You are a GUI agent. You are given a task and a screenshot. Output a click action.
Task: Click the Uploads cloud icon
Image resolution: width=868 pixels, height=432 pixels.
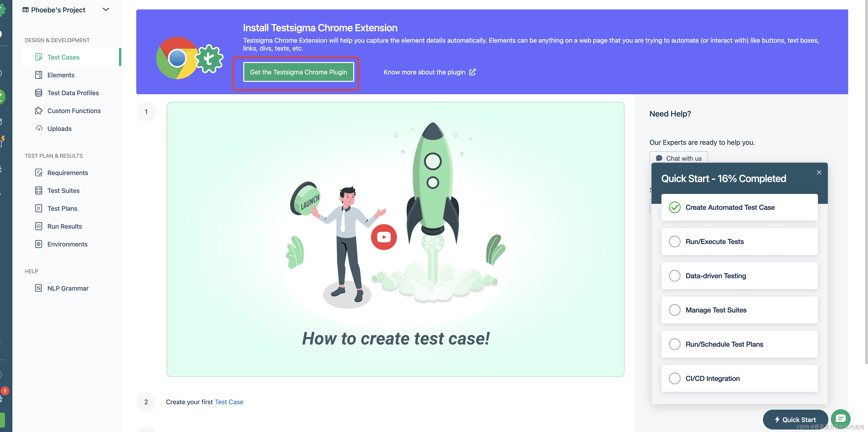coord(39,128)
